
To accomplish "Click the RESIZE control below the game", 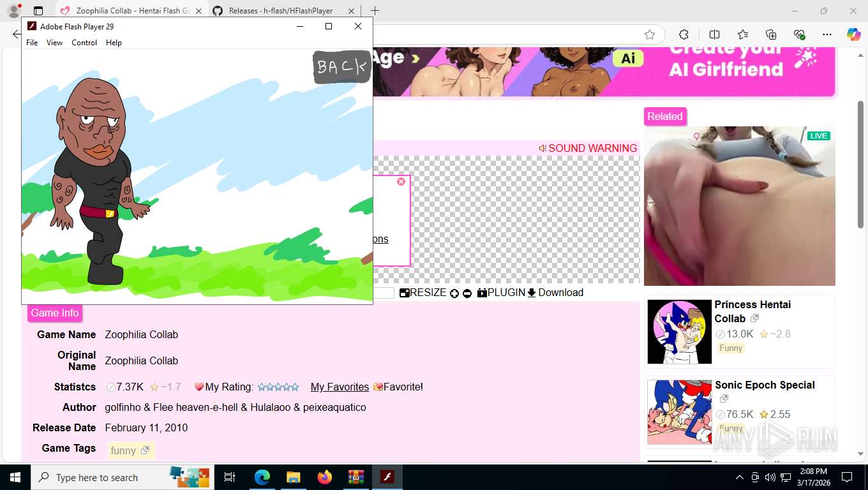I will [x=423, y=293].
